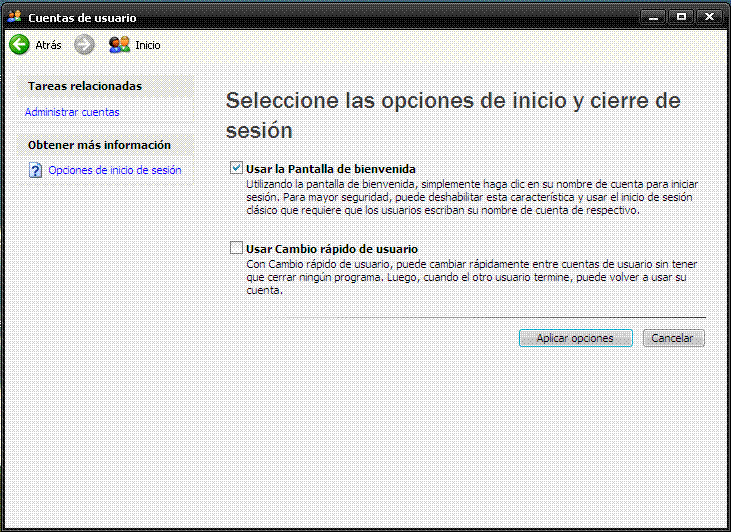Minimize the Cuentas de usuario window
This screenshot has width=731, height=532.
click(x=653, y=17)
